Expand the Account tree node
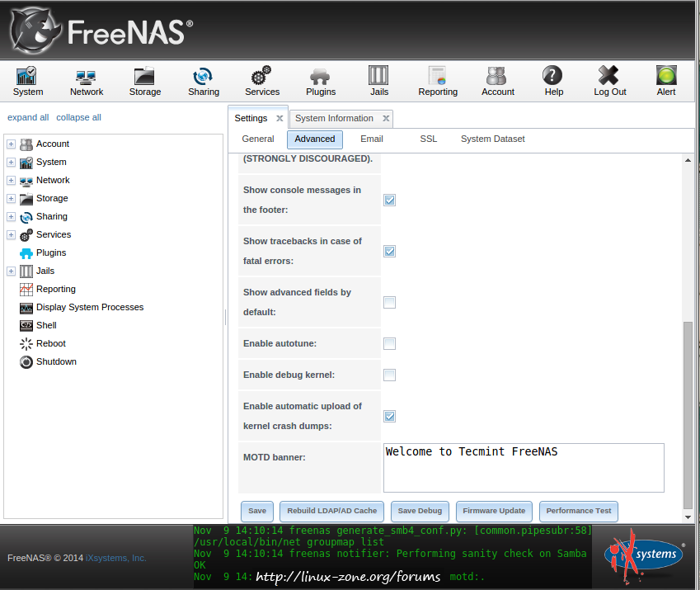 tap(11, 144)
